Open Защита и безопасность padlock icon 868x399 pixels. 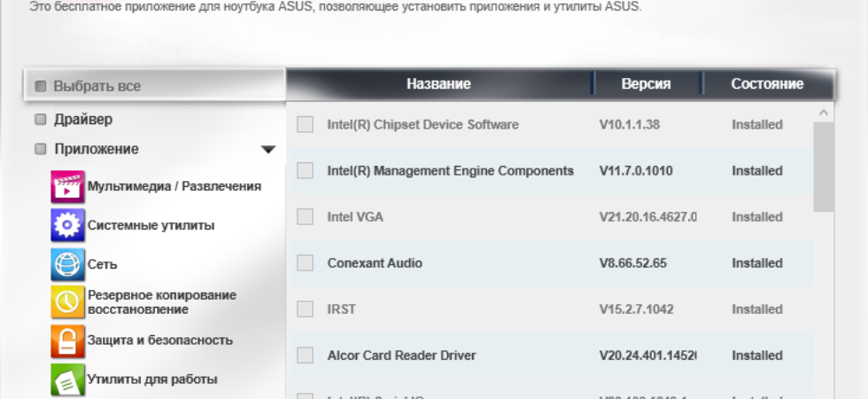(x=67, y=340)
